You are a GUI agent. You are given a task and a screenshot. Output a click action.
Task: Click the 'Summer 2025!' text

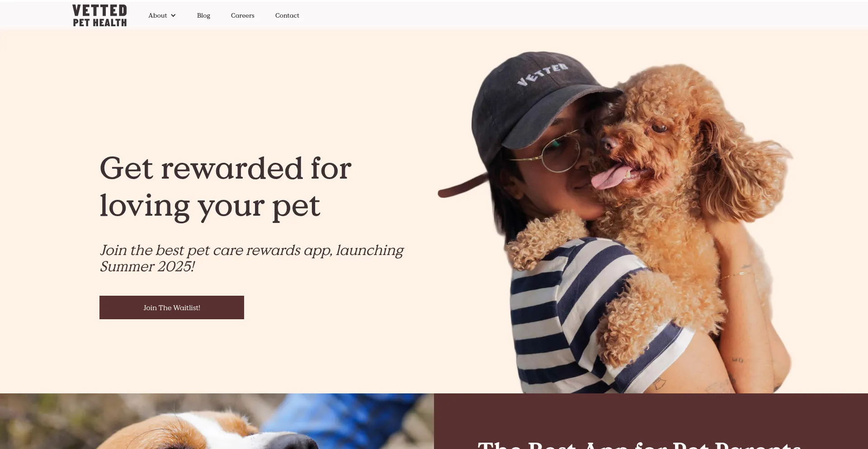click(x=147, y=266)
